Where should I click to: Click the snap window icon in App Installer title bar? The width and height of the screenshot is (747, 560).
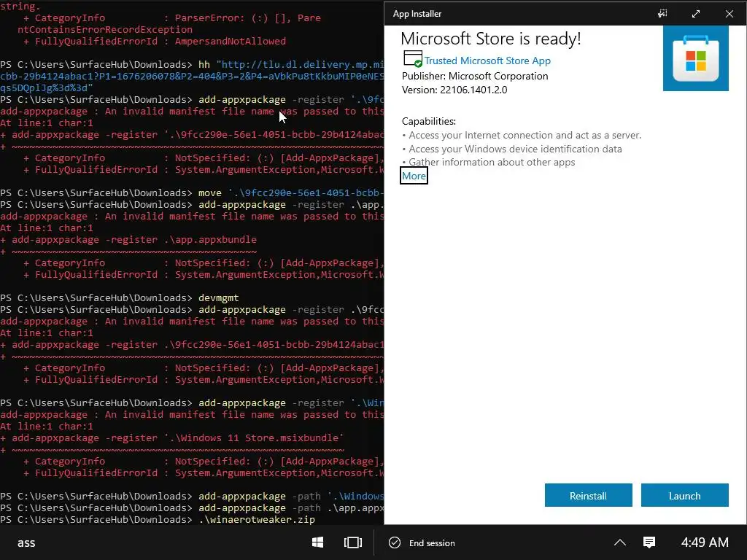[662, 14]
